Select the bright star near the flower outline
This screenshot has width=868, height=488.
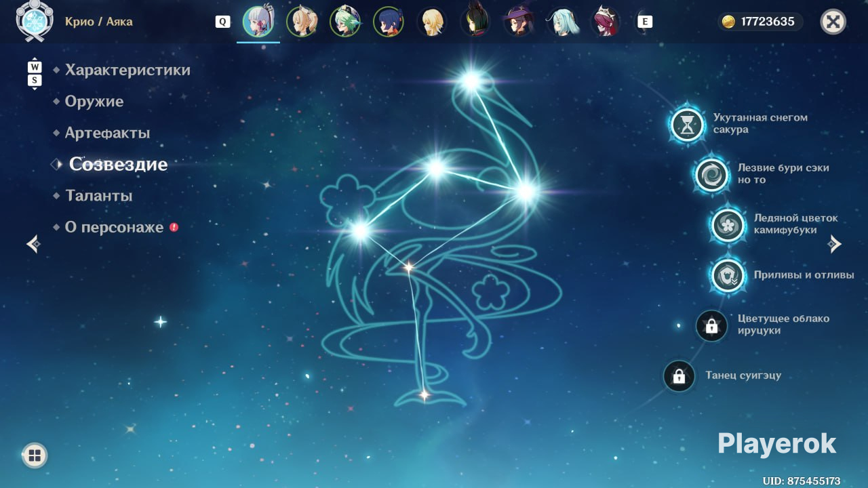[360, 231]
